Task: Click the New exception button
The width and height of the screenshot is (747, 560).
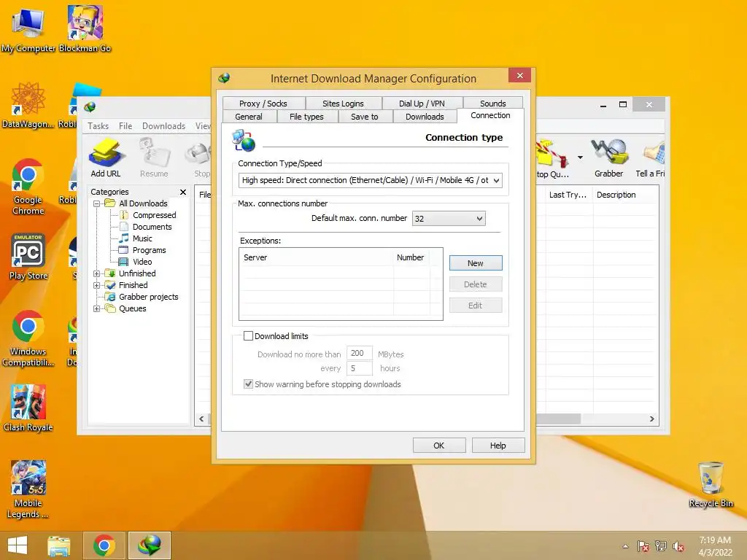Action: pos(476,263)
